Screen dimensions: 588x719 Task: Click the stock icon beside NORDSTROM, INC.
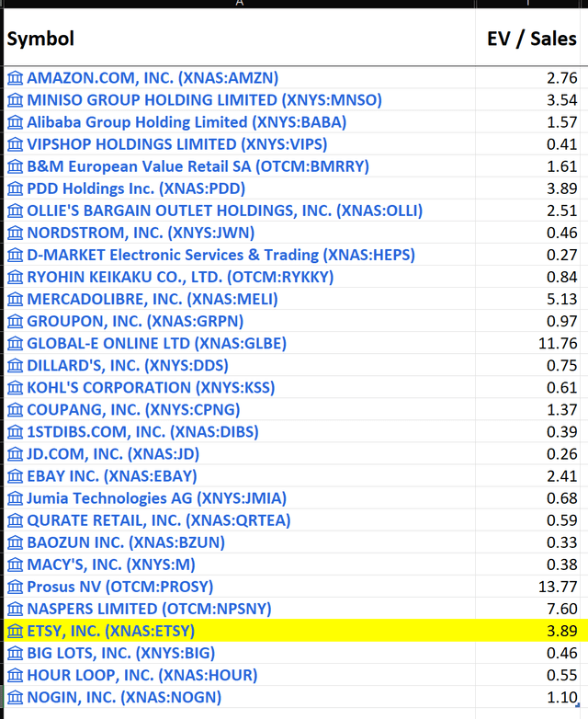click(15, 233)
